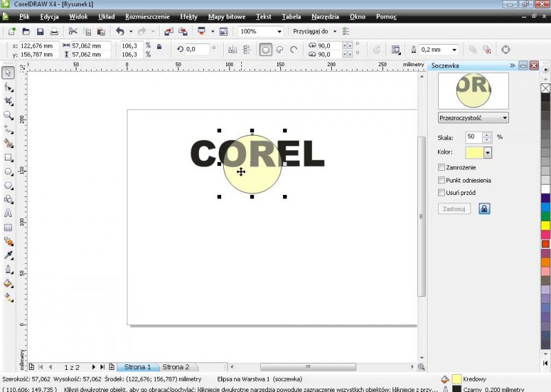Image resolution: width=551 pixels, height=392 pixels.
Task: Check the Punkt odniesienia option
Action: pos(441,180)
